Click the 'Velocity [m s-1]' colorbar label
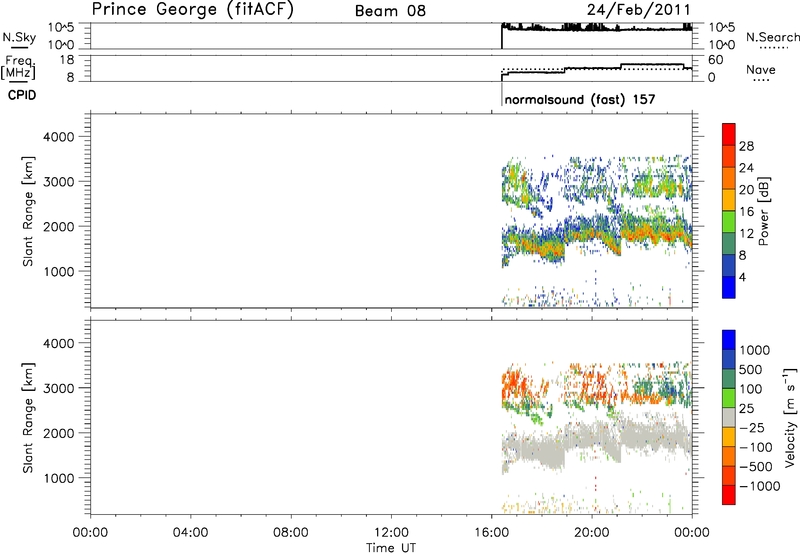Image resolution: width=800 pixels, height=554 pixels. pyautogui.click(x=790, y=417)
